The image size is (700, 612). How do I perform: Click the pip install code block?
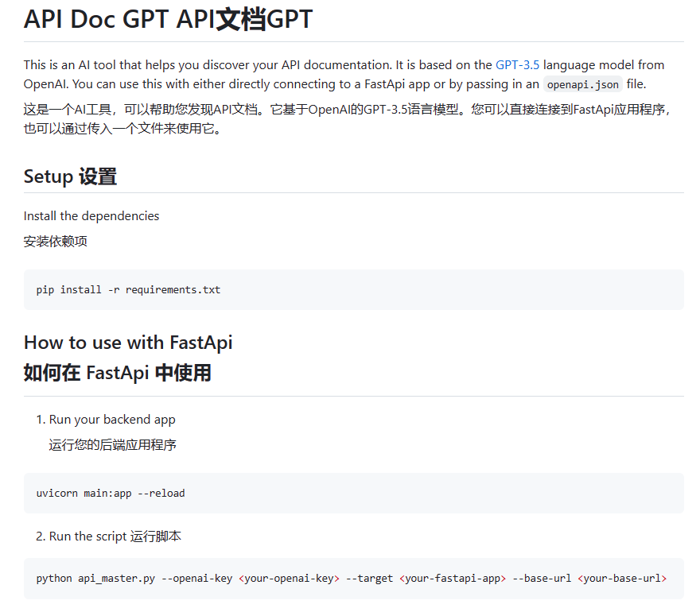(353, 289)
